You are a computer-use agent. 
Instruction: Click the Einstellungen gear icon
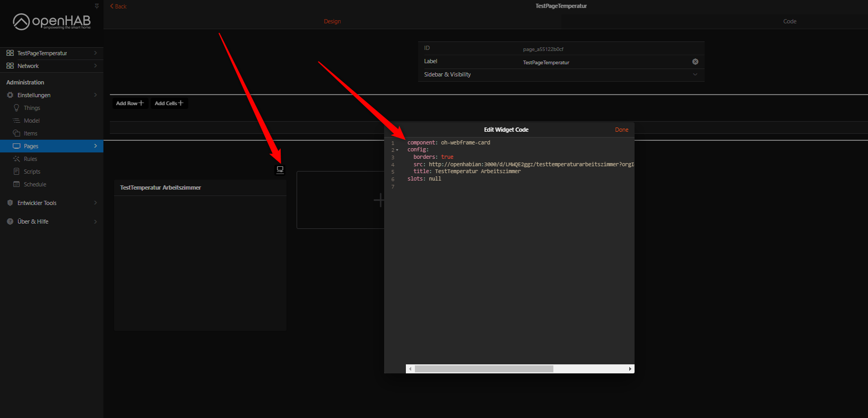(10, 95)
